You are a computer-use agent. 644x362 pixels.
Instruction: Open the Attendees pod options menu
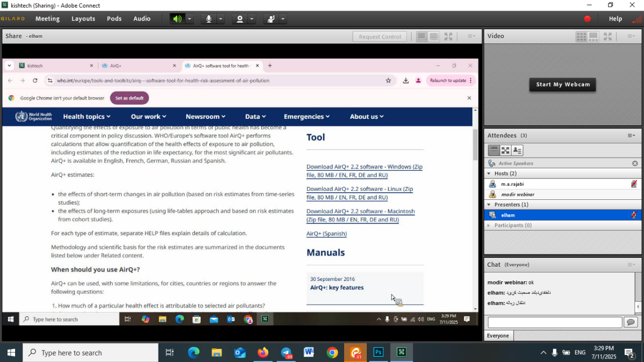click(631, 135)
